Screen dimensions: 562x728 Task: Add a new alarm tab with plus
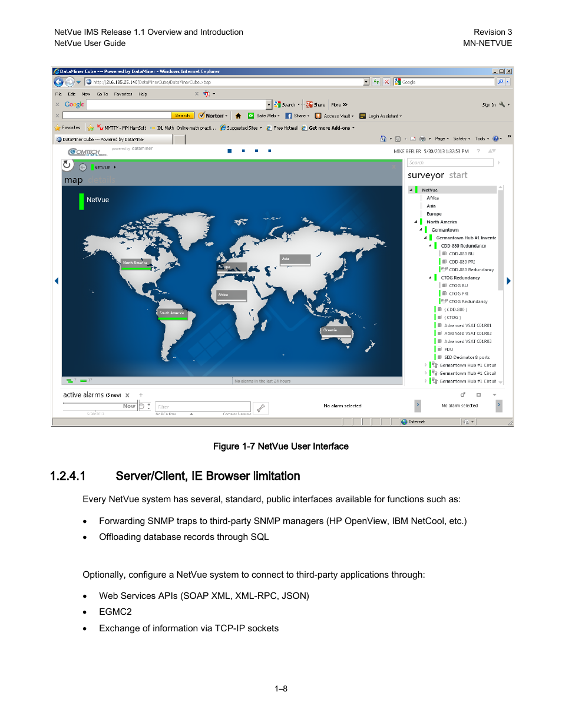tap(141, 395)
